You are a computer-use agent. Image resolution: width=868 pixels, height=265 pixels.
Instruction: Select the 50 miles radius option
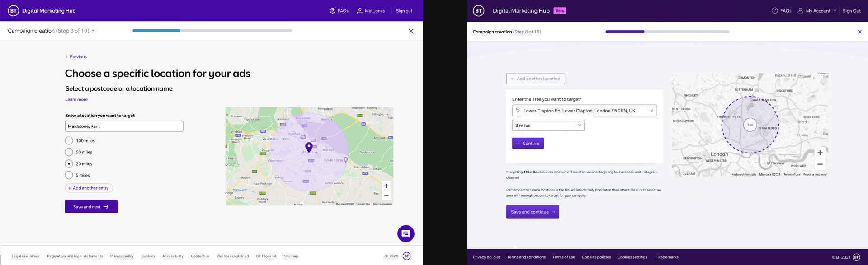(69, 152)
